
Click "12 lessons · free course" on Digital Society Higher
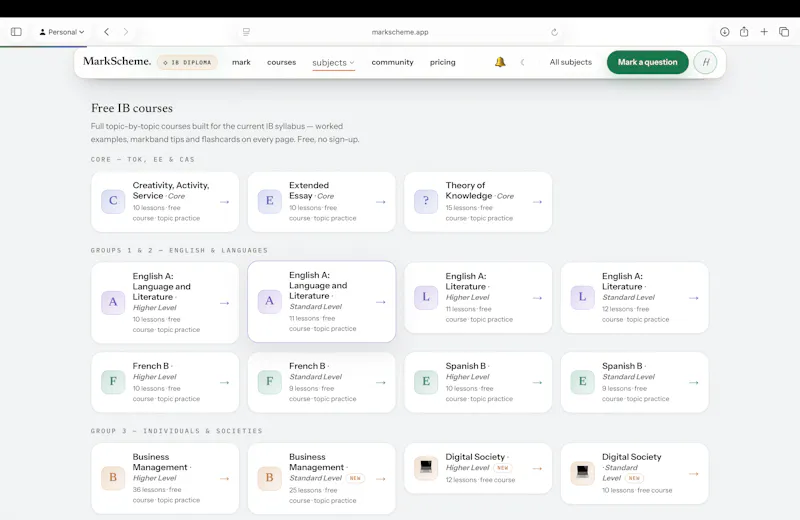(x=480, y=480)
